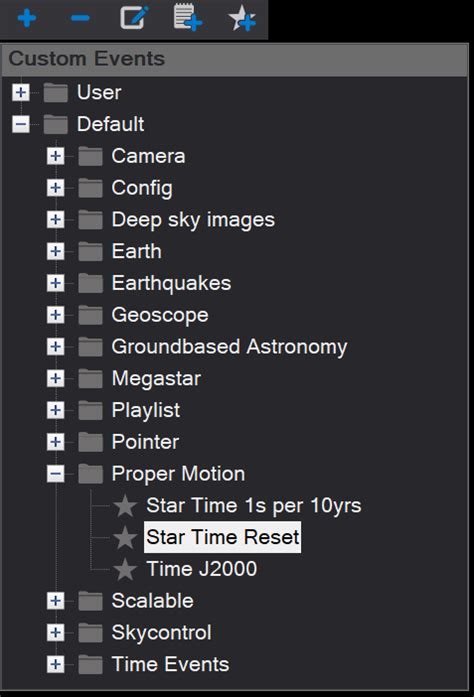Click star icon beside Star Time 1s per 10yrs

[x=125, y=506]
